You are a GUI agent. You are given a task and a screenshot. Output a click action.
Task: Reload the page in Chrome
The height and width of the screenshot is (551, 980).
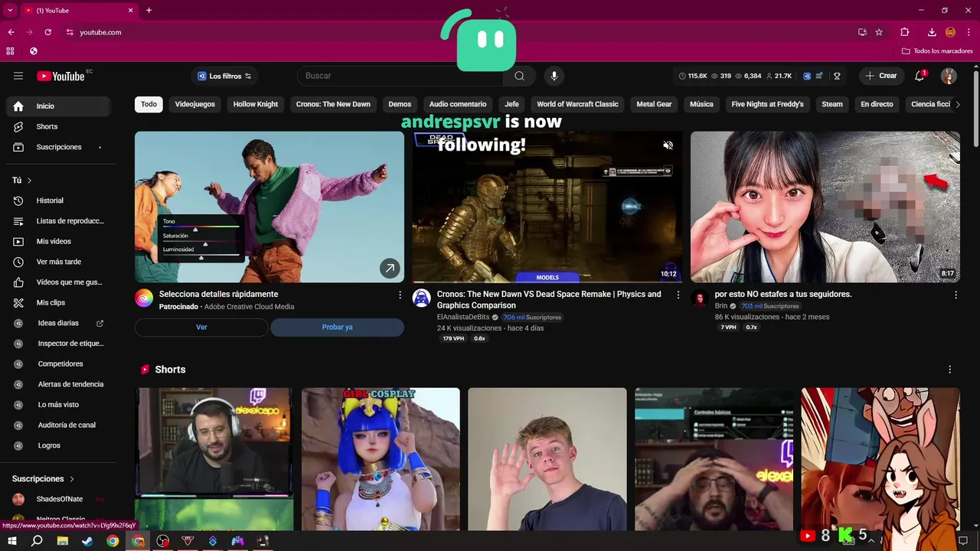click(47, 32)
